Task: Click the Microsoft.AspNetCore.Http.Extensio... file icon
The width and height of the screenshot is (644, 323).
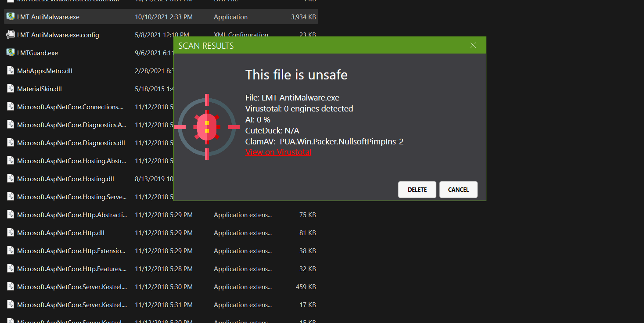Action: pos(11,251)
